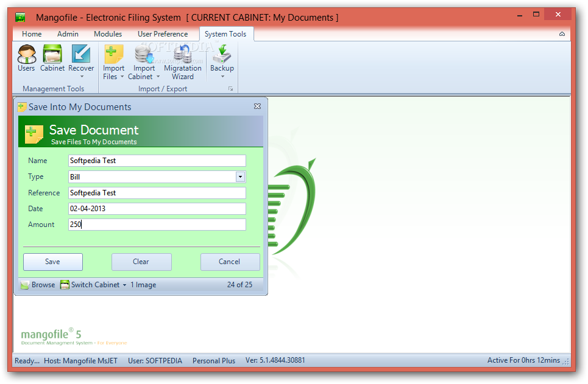Click the Import Cabinet icon

(x=144, y=54)
